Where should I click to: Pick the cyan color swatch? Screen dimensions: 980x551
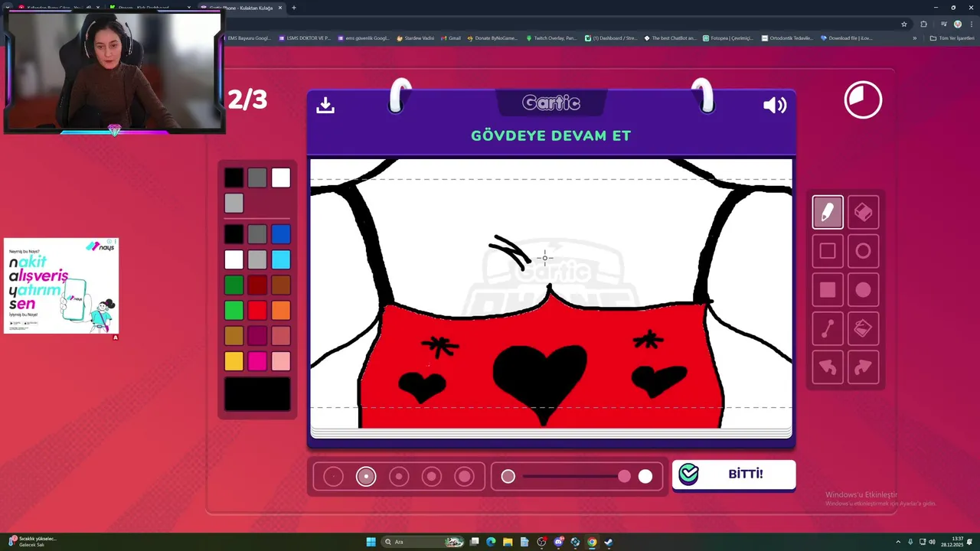[x=281, y=259]
